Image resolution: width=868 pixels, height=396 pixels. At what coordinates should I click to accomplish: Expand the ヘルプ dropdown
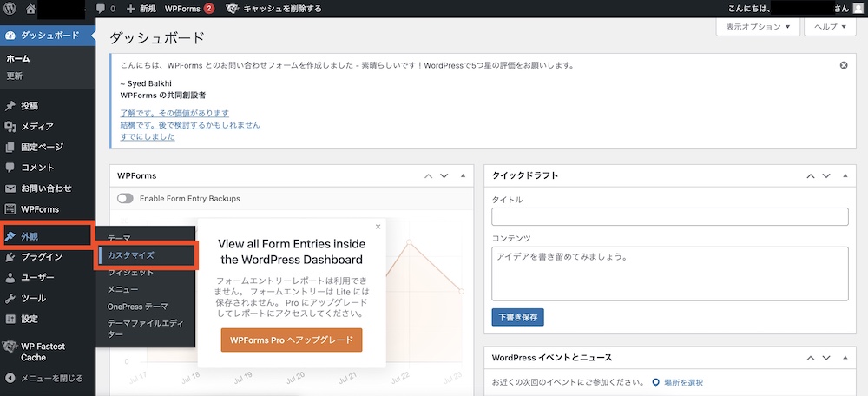pyautogui.click(x=831, y=27)
